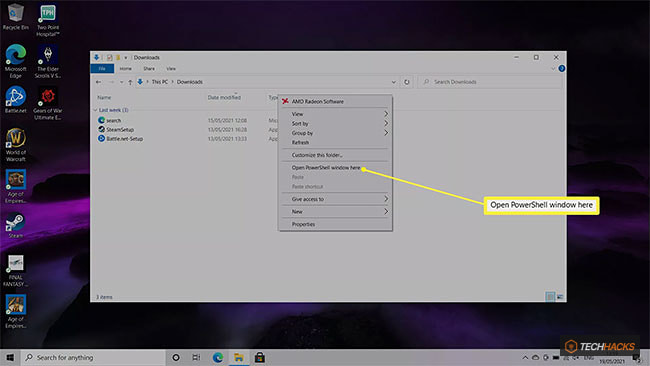Open the View ribbon tab
This screenshot has height=366, width=650.
pyautogui.click(x=171, y=68)
